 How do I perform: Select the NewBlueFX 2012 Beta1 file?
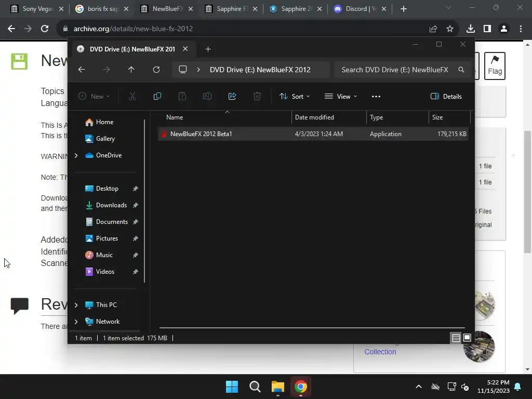click(313, 134)
